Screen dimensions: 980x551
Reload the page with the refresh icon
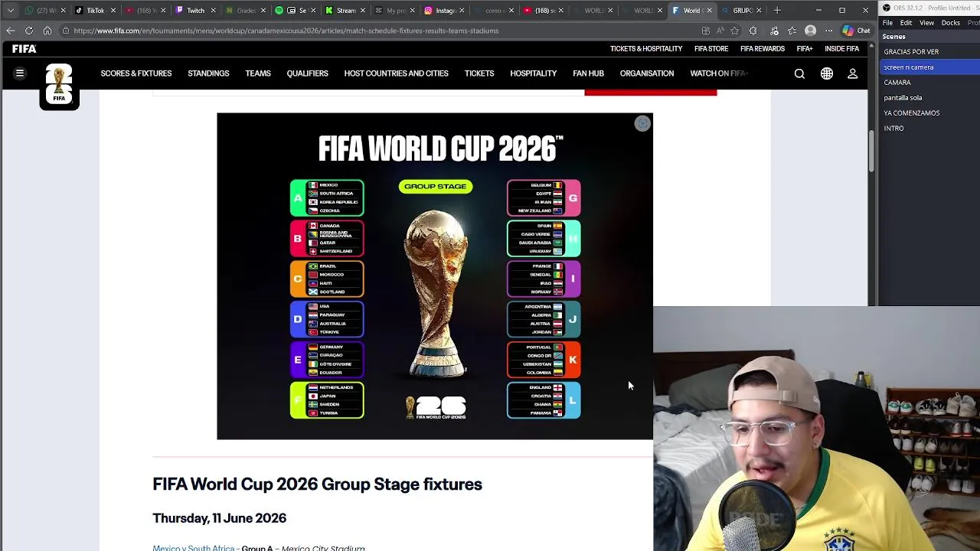click(x=29, y=31)
